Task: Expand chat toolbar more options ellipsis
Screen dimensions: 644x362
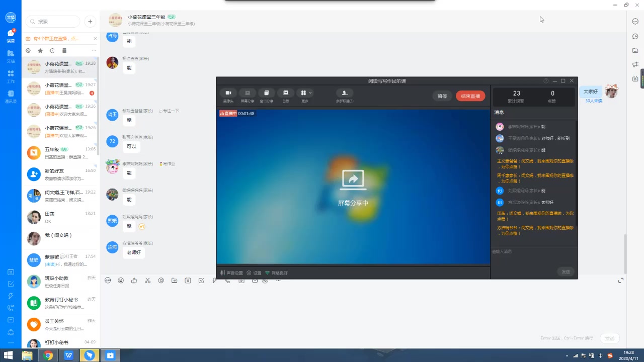Action: 278,281
